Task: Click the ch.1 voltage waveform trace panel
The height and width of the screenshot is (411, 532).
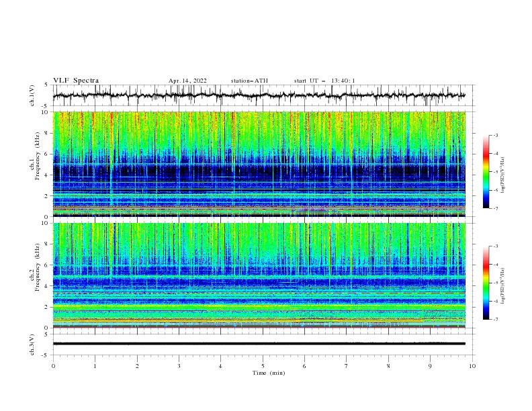Action: pyautogui.click(x=263, y=95)
